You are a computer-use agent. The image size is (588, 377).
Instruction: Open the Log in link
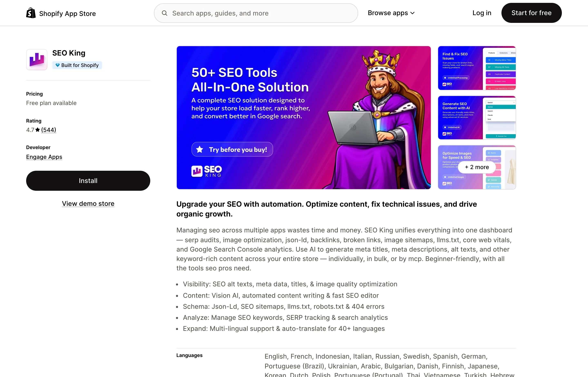coord(482,13)
